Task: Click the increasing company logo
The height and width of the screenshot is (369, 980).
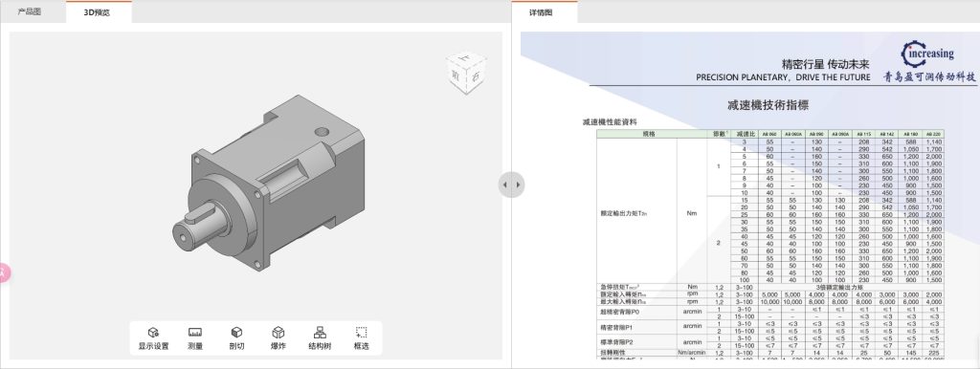Action: 929,61
